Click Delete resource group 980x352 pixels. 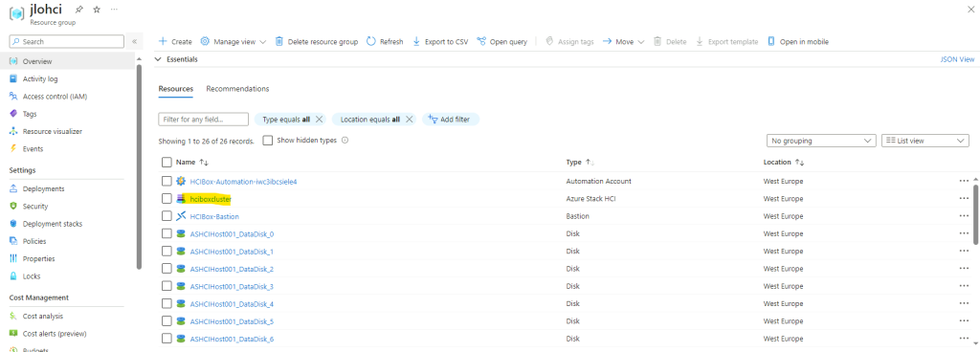tap(316, 42)
